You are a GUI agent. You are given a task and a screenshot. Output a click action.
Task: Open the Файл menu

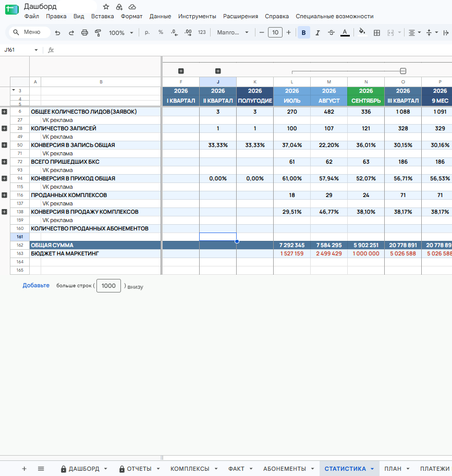click(x=32, y=16)
